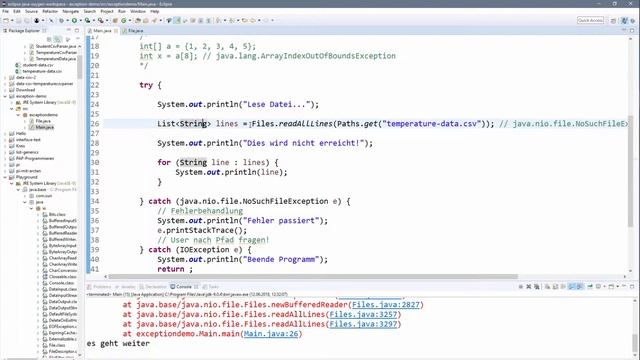Click the Open Type toolbar icon
The width and height of the screenshot is (640, 360).
point(138,20)
